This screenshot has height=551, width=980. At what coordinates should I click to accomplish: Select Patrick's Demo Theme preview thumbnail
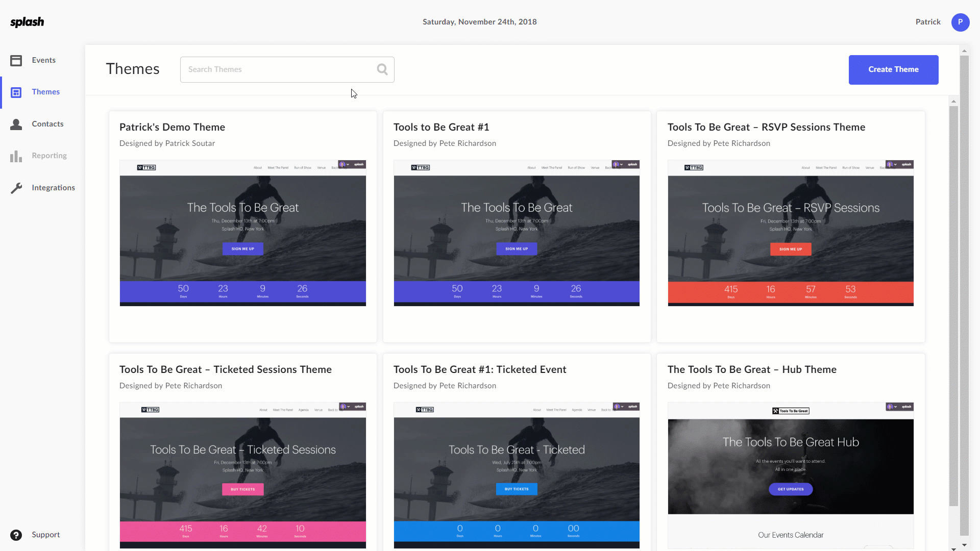242,233
